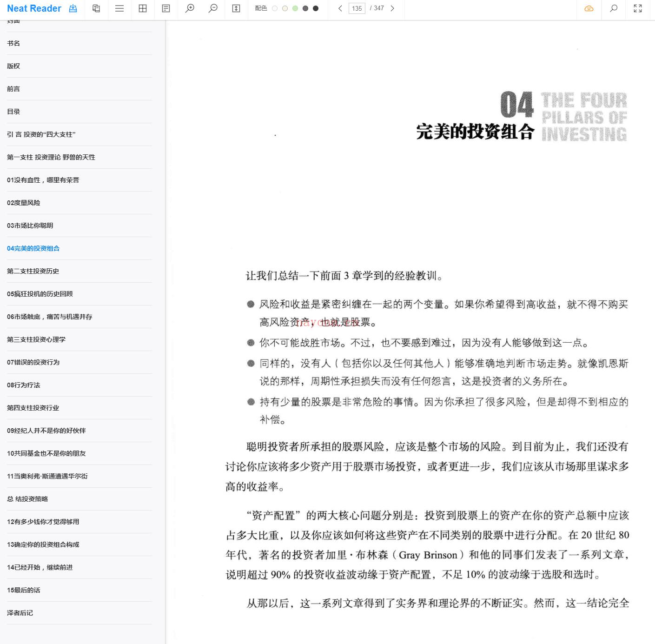Click the fit page height icon
The height and width of the screenshot is (644, 655).
[x=236, y=8]
